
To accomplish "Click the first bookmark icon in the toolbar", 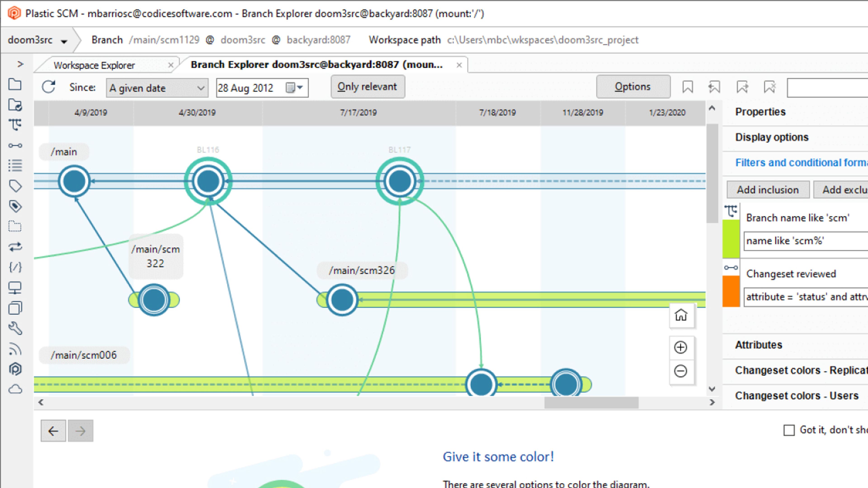I will [x=687, y=87].
